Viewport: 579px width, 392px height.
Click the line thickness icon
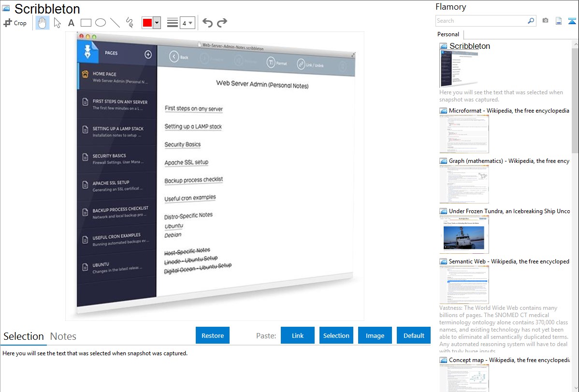tap(173, 23)
